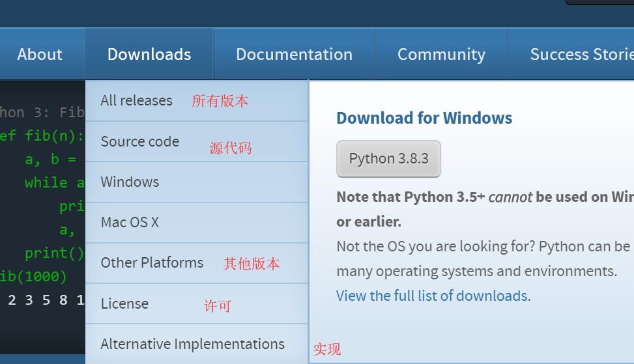The width and height of the screenshot is (634, 364).
Task: Select the License menu item
Action: point(197,303)
